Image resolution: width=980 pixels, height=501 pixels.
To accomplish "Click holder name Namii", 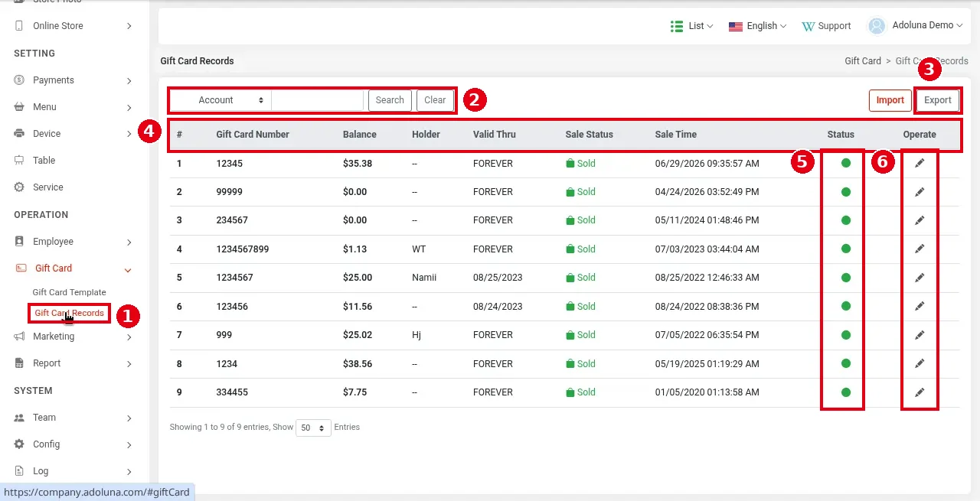I will 424,278.
